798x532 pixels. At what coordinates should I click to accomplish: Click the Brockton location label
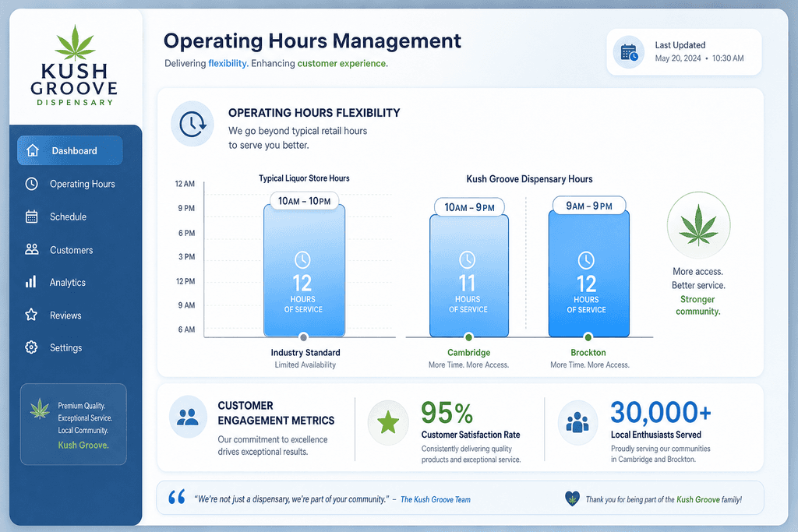coord(588,353)
